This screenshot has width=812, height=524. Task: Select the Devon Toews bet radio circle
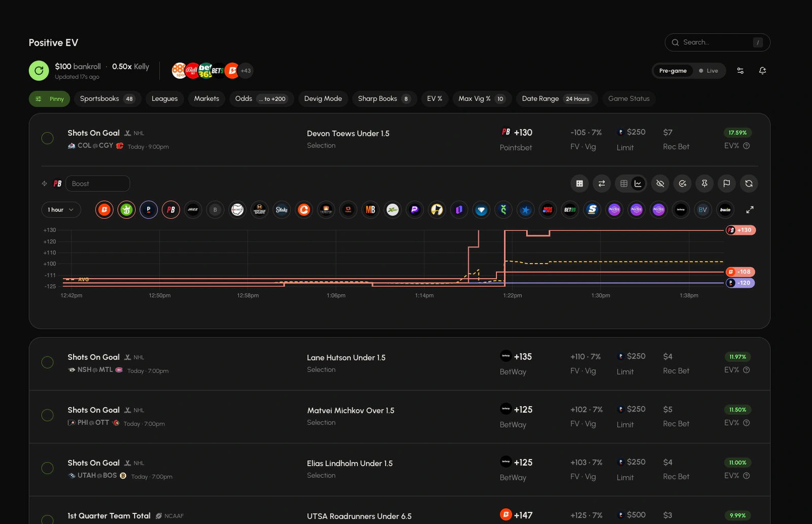click(x=47, y=138)
